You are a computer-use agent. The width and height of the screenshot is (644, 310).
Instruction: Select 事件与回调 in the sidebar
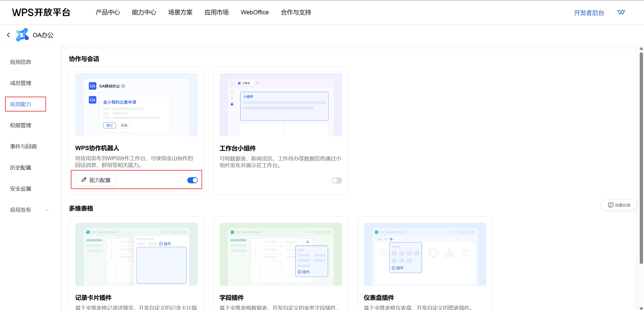click(23, 146)
